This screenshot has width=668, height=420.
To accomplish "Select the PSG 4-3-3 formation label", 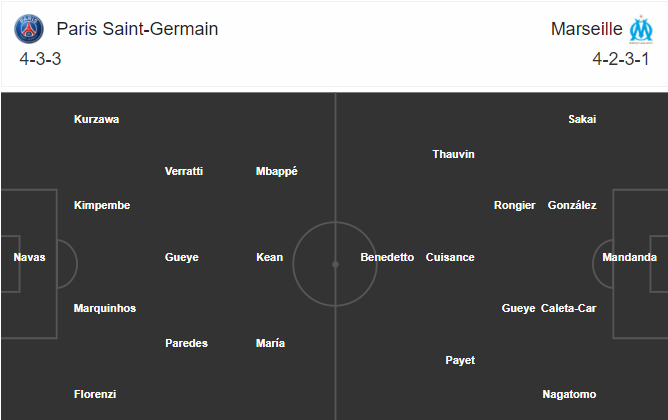I will [x=40, y=59].
